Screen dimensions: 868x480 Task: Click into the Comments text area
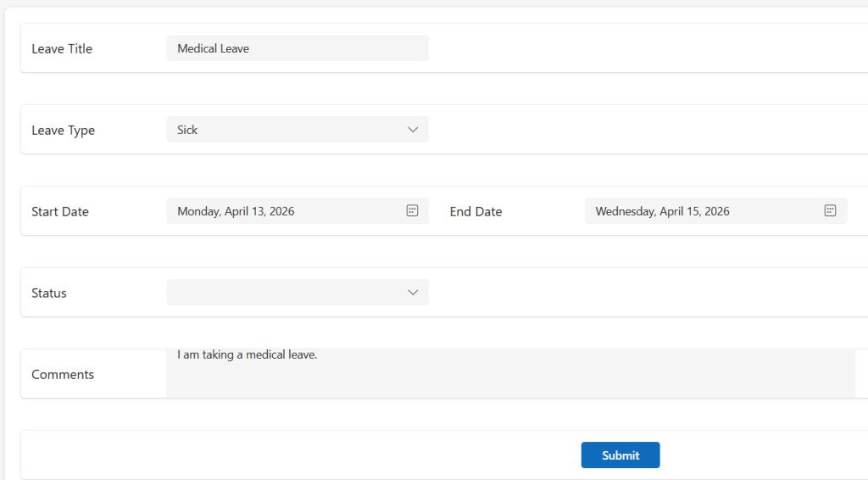pos(511,372)
